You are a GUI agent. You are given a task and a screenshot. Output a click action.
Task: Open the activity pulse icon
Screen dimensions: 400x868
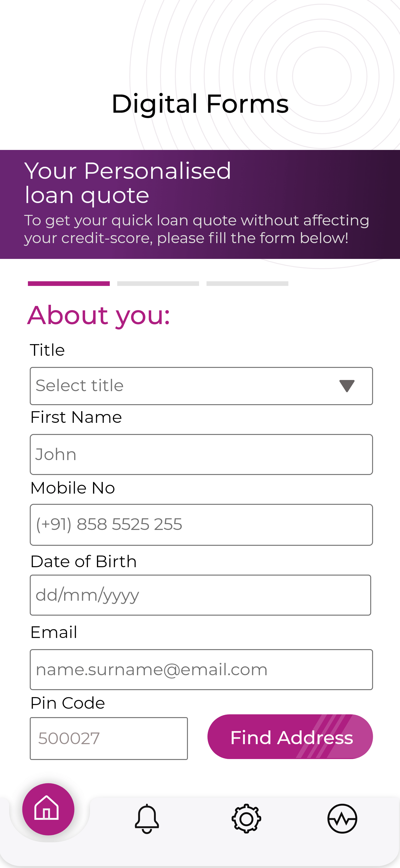coord(342,818)
